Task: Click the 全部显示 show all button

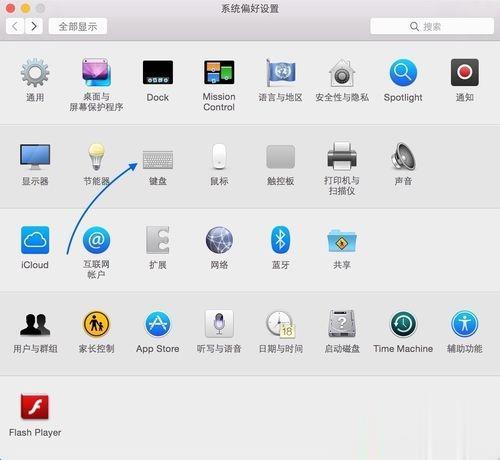Action: [x=78, y=26]
